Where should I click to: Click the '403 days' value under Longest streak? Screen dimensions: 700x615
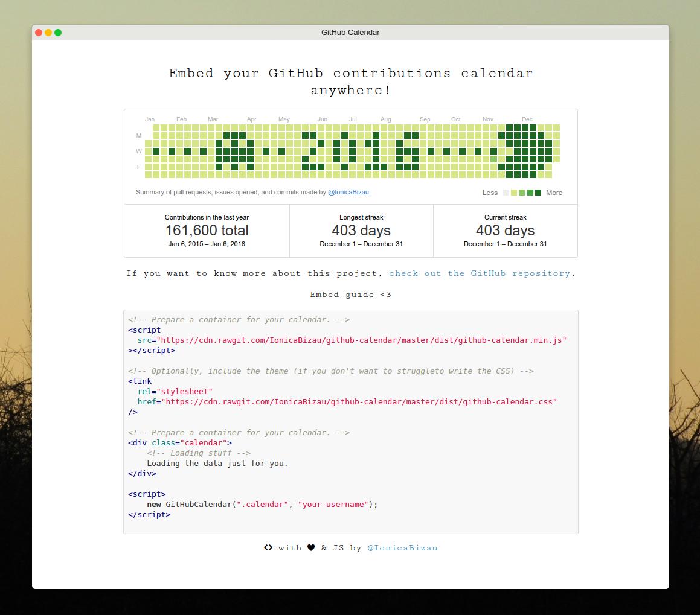tap(361, 230)
